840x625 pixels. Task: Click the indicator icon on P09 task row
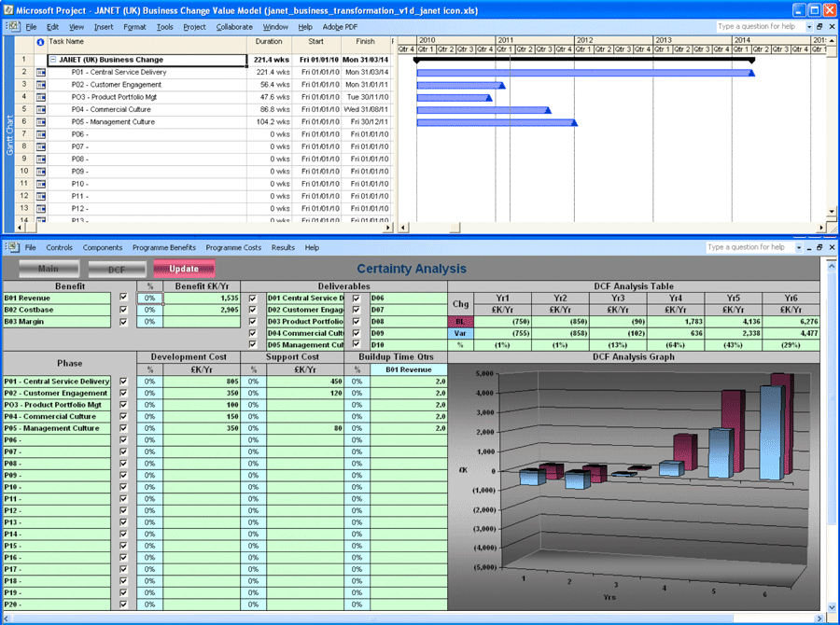click(x=40, y=172)
